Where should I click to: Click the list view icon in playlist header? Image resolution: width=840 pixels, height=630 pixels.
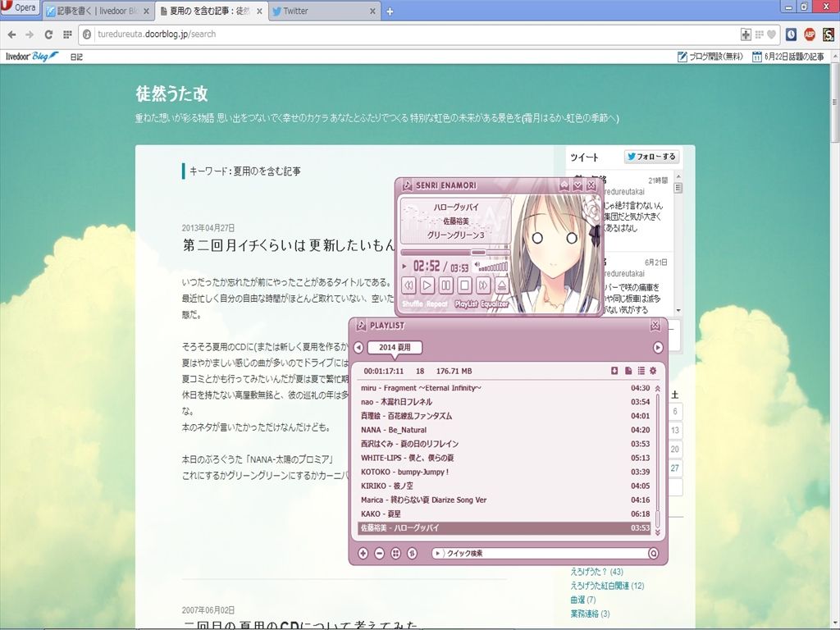[641, 371]
